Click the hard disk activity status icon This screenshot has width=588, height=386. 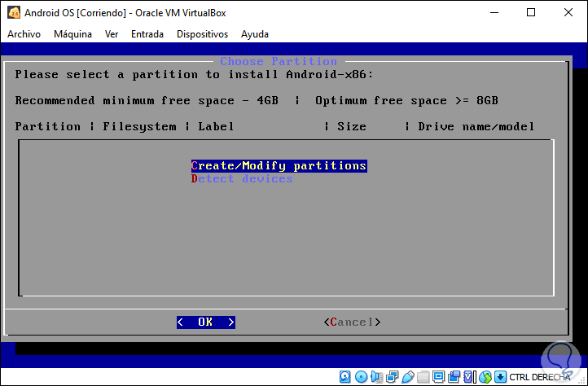(x=344, y=376)
